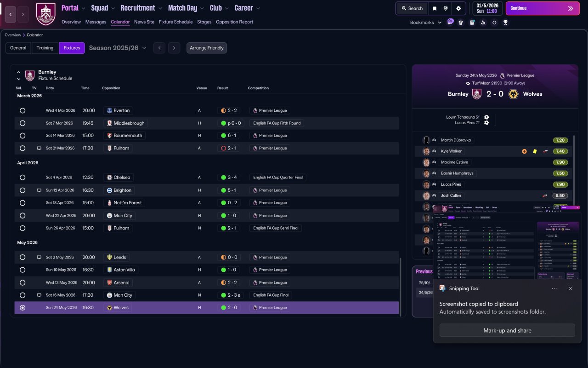Click the up chevron beside the Burnley schedule title
Screen dimensions: 588x368
[x=19, y=72]
